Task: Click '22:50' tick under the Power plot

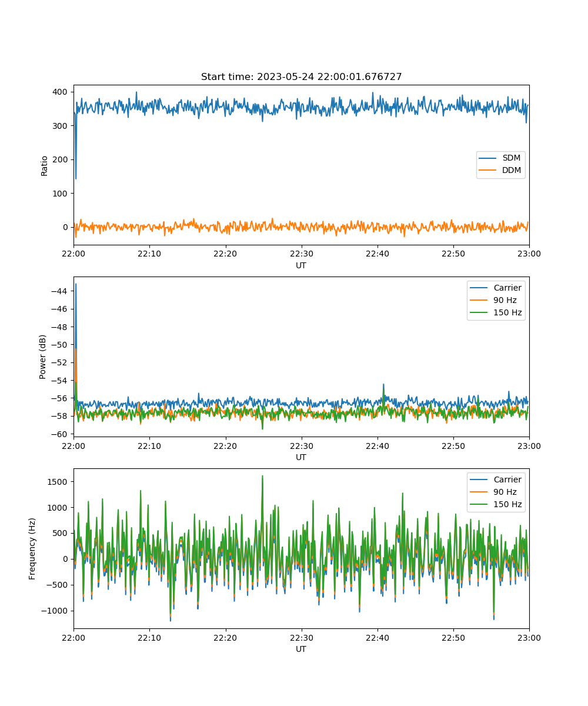Action: click(x=453, y=446)
